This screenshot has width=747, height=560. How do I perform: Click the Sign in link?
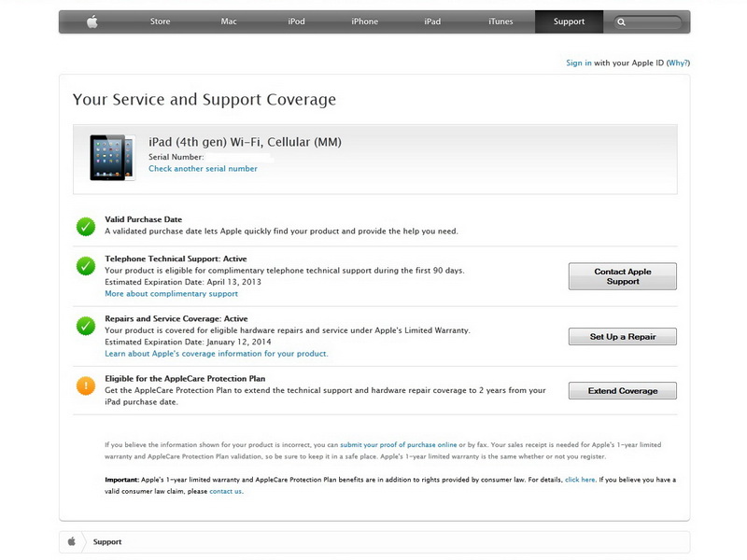point(578,63)
